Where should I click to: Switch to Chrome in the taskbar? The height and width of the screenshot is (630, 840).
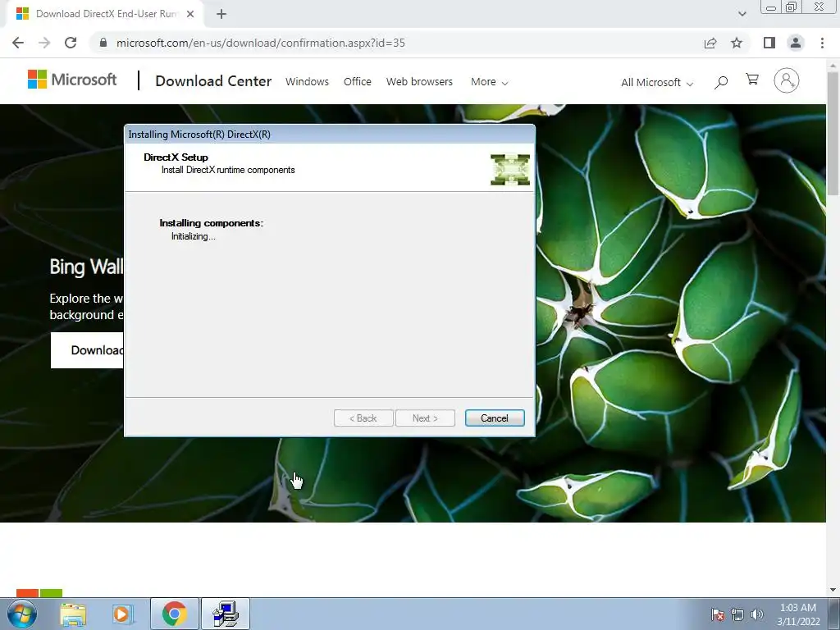coord(175,614)
